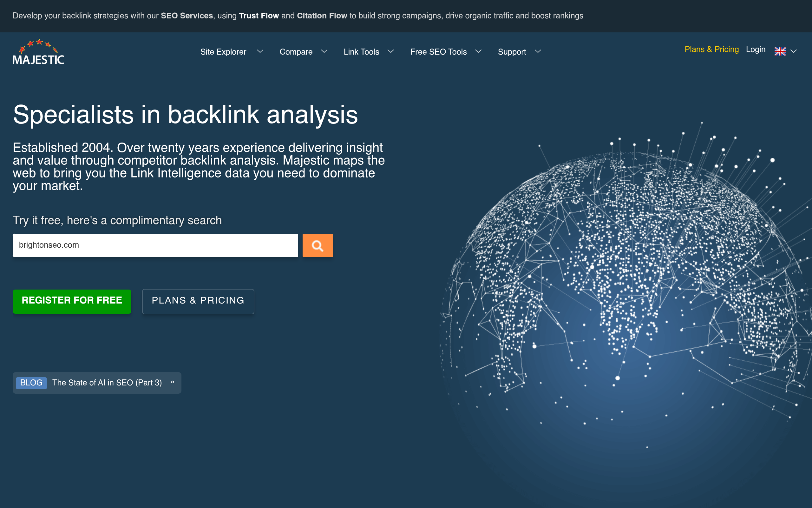
Task: Expand the Free SEO Tools chevron
Action: pyautogui.click(x=478, y=51)
